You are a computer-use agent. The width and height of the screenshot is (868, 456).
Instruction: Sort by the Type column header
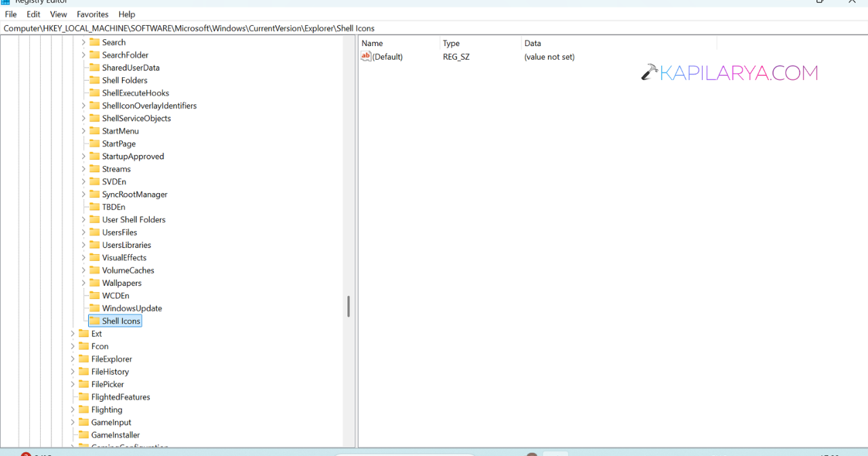click(481, 43)
